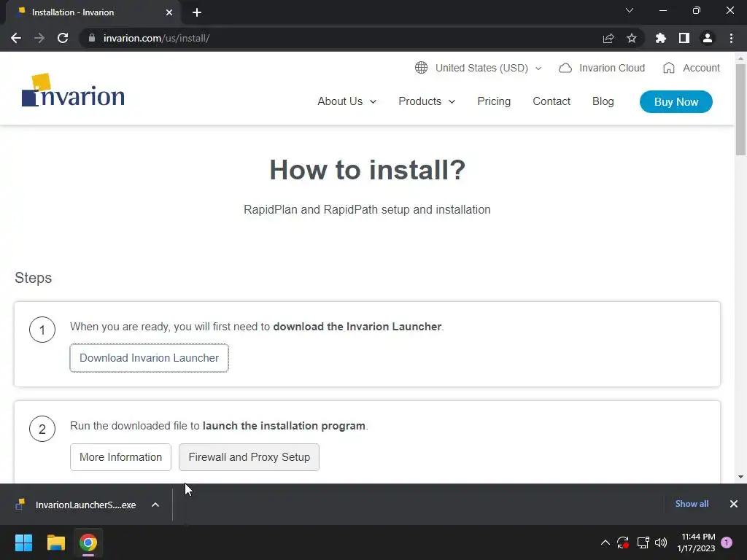
Task: Expand the About Us menu
Action: pyautogui.click(x=347, y=101)
